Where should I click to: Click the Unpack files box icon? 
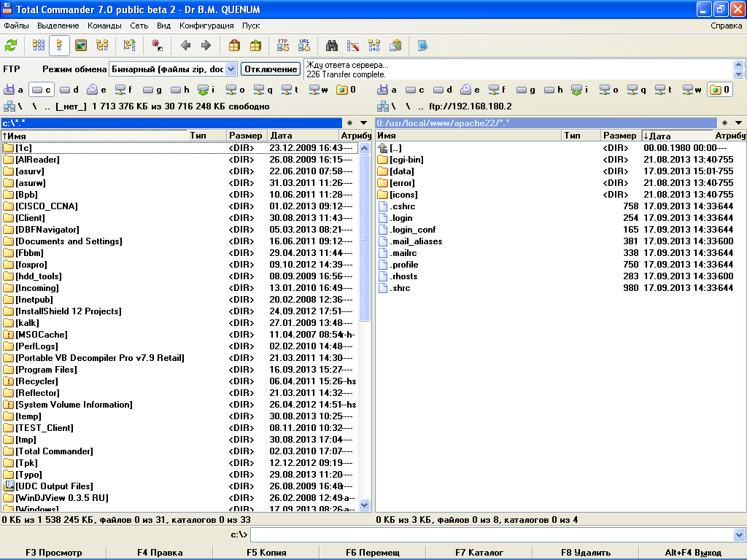point(255,46)
